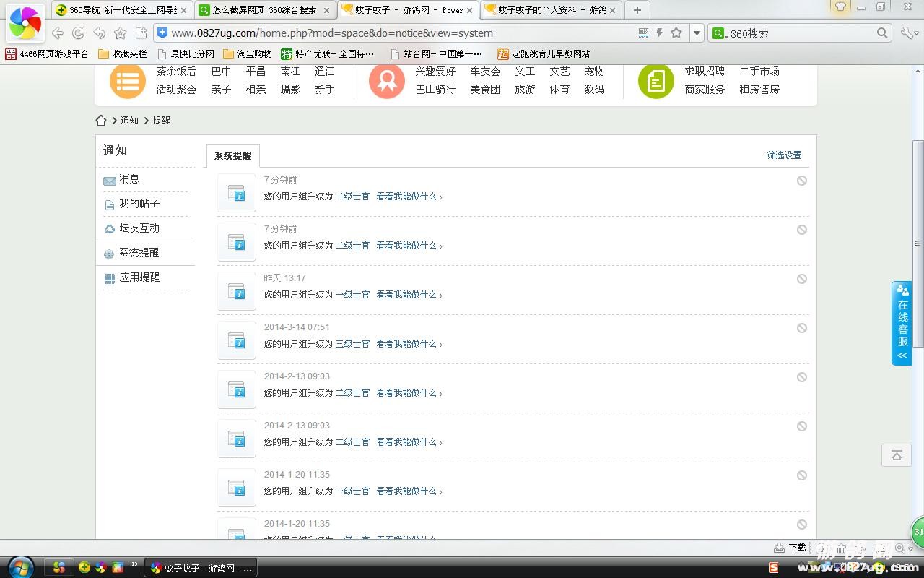Block the first notification with the ignore icon
This screenshot has width=924, height=578.
pos(801,181)
